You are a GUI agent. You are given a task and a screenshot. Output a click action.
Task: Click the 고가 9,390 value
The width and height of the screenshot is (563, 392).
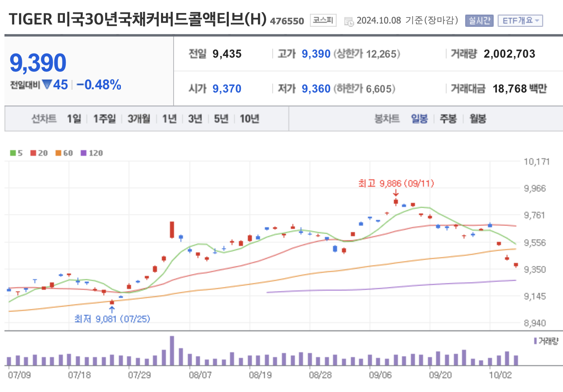[x=316, y=54]
